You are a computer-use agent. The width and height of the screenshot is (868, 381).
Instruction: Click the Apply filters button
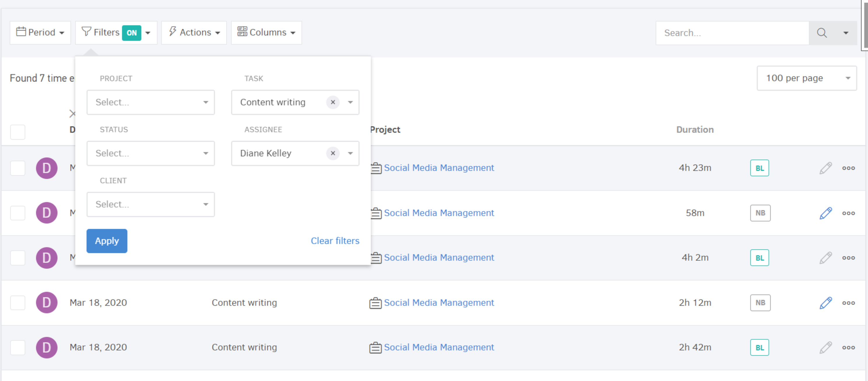[107, 241]
